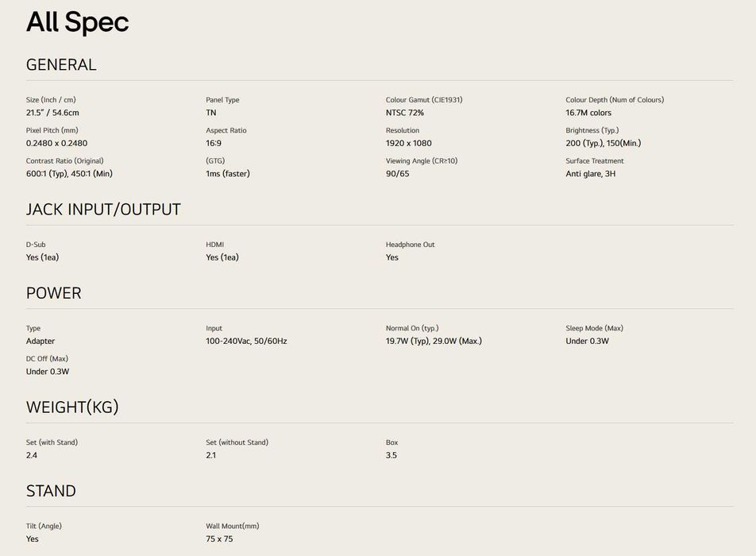Image resolution: width=756 pixels, height=556 pixels.
Task: Select the 600:1 (Typ), 450:1 (Min) contrast ratio value
Action: point(69,173)
